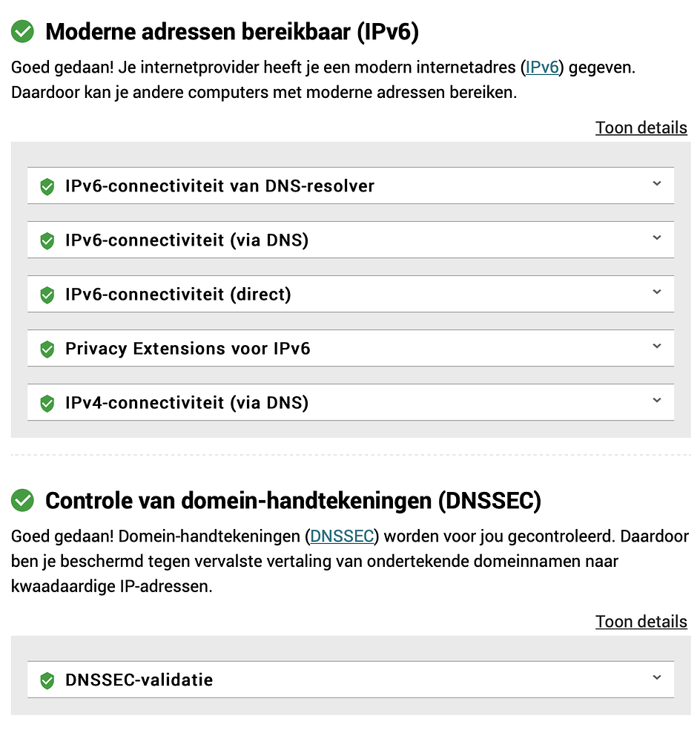This screenshot has height=742, width=700.
Task: Click the Privacy Extensions voor IPv6 row bar
Action: (x=351, y=348)
